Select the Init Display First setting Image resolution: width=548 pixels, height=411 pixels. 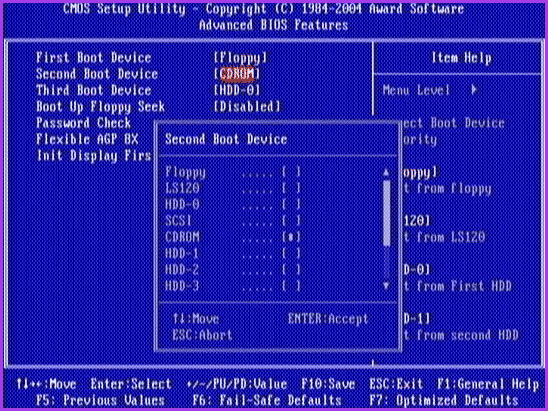pyautogui.click(x=94, y=156)
